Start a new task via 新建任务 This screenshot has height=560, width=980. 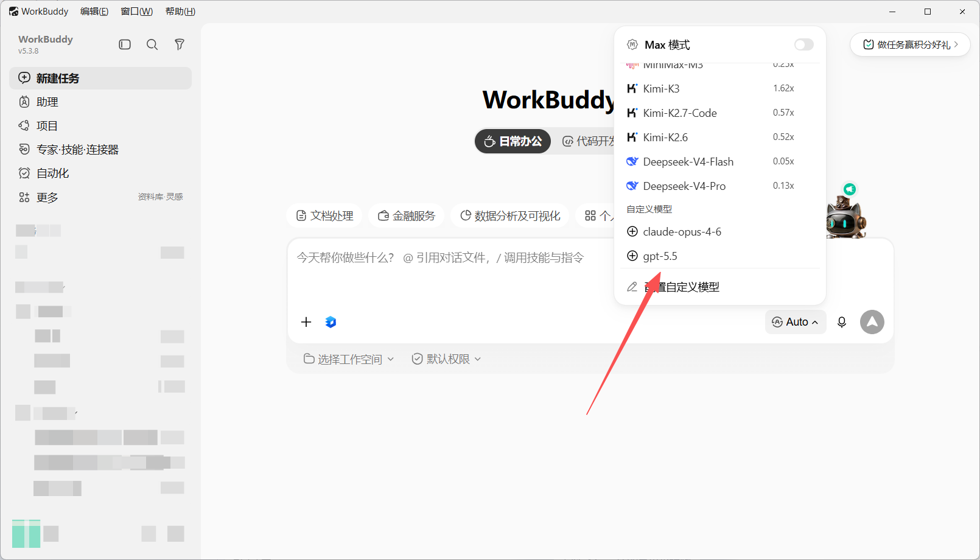pos(100,78)
